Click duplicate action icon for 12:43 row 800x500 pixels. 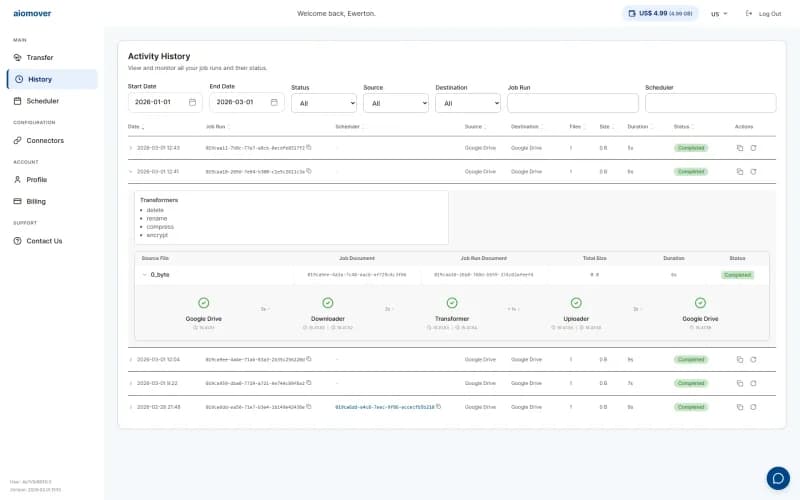click(740, 148)
